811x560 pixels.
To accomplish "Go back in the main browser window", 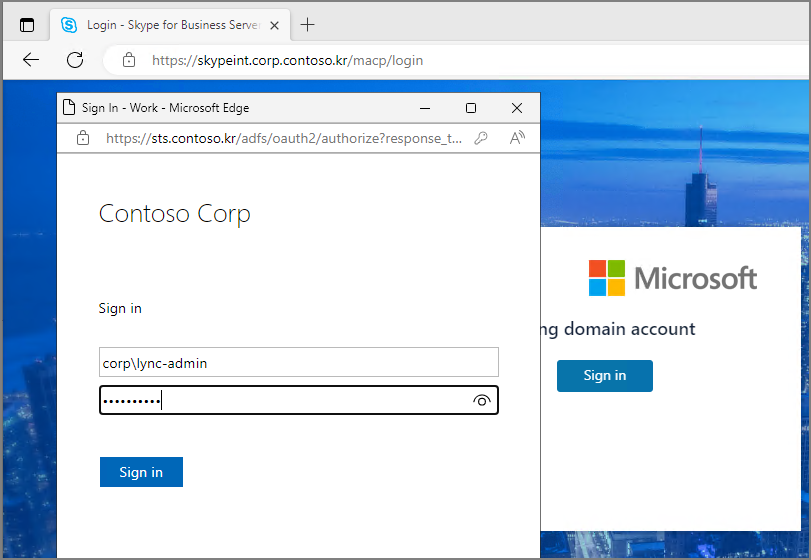I will click(31, 60).
